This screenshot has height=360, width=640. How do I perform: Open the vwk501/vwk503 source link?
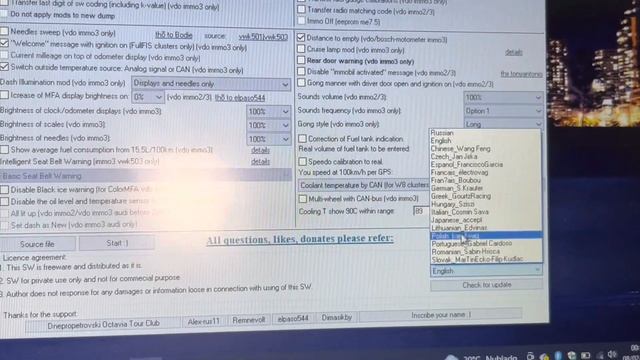[263, 37]
